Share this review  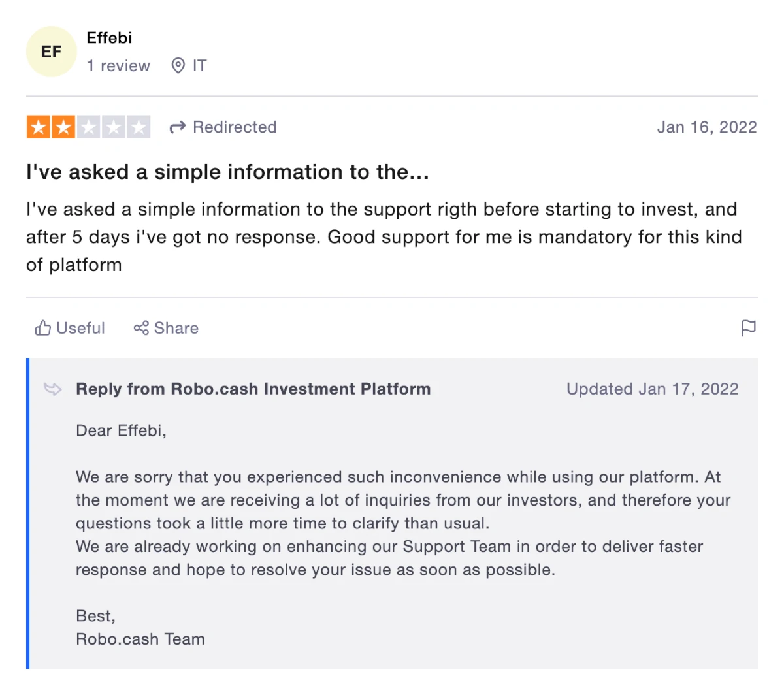pyautogui.click(x=166, y=328)
